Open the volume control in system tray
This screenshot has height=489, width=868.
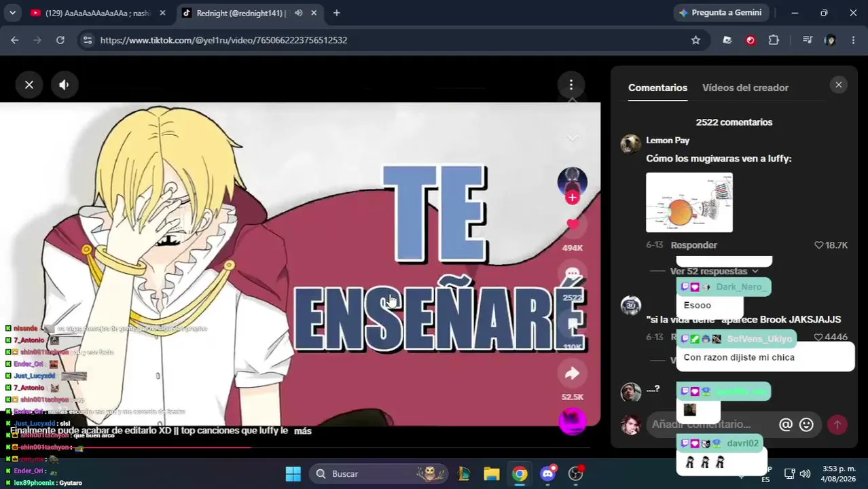tap(805, 474)
